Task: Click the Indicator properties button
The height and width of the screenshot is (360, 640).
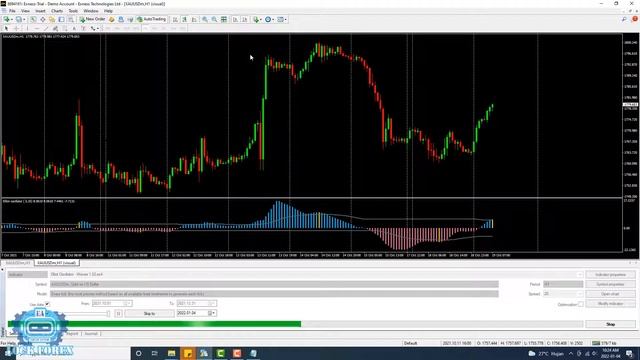Action: 611,275
